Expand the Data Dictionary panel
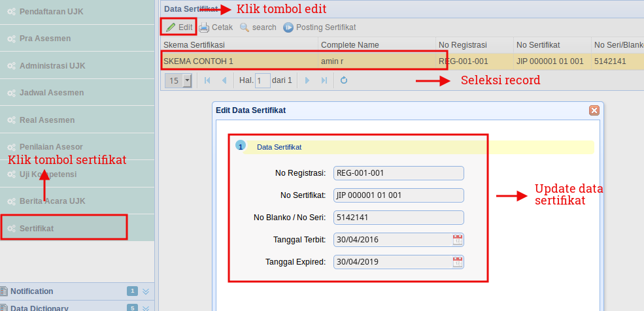 pyautogui.click(x=146, y=308)
